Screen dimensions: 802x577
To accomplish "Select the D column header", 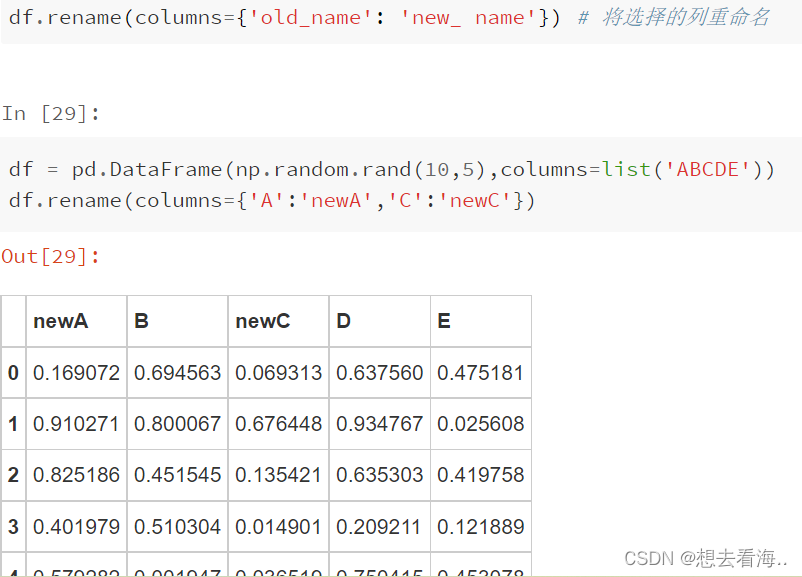I will click(x=343, y=321).
